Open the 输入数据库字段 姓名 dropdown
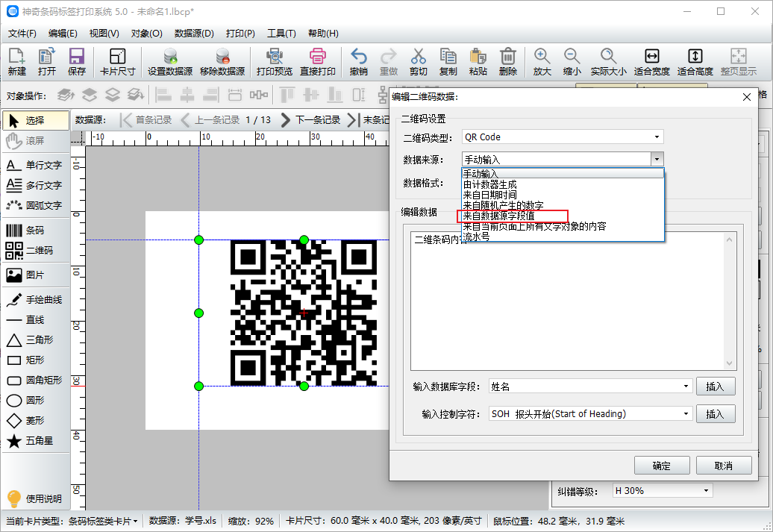Image resolution: width=773 pixels, height=532 pixels. point(591,387)
